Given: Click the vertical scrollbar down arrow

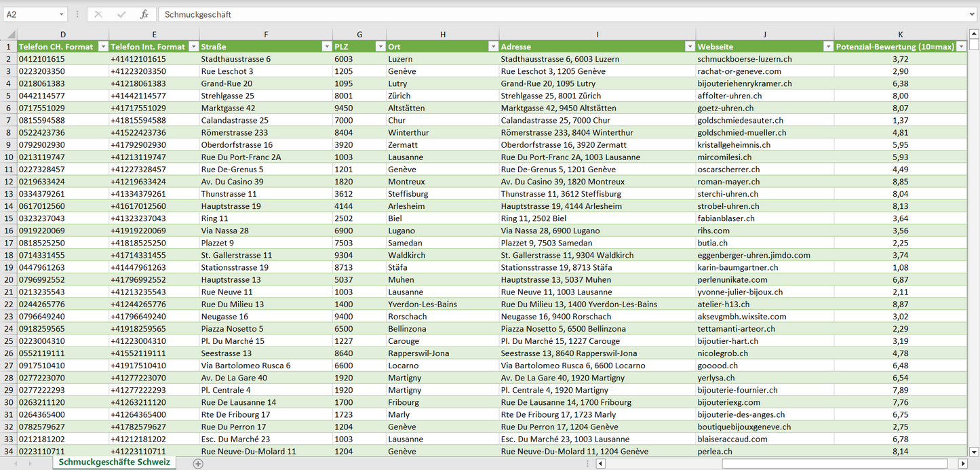Looking at the screenshot, I should pos(974,451).
